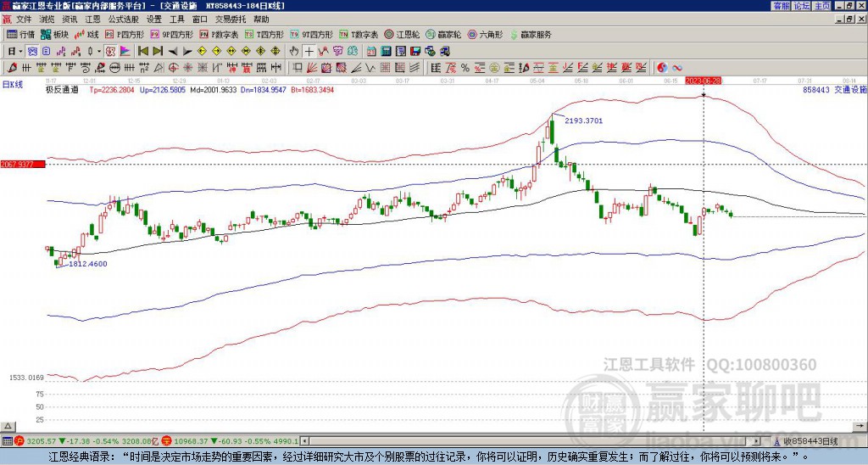The height and width of the screenshot is (465, 868).
Task: Open the 工具 menu
Action: tap(176, 20)
